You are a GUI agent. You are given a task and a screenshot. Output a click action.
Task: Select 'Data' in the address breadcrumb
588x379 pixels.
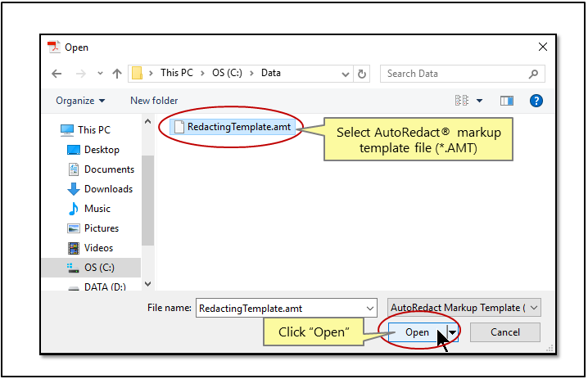[x=271, y=73]
